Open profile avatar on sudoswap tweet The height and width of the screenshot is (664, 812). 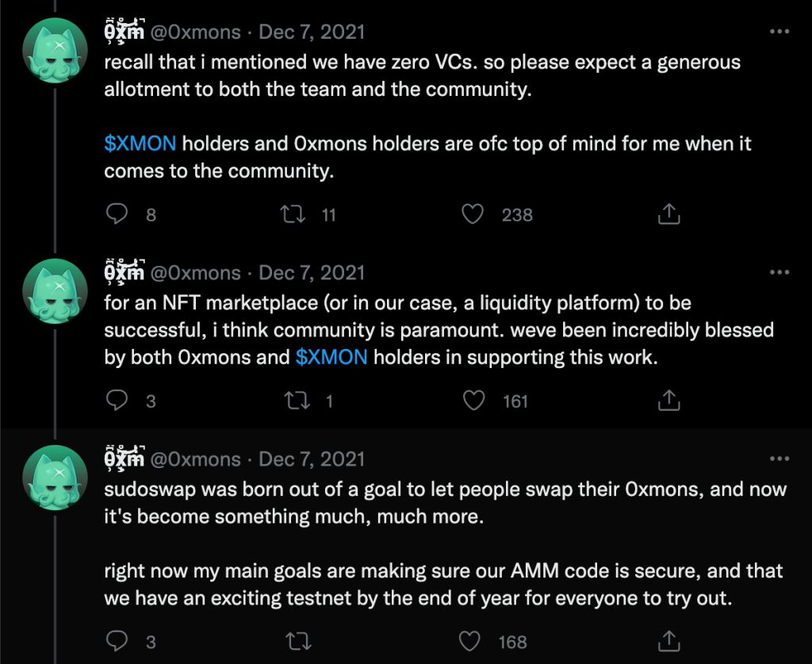pyautogui.click(x=53, y=478)
